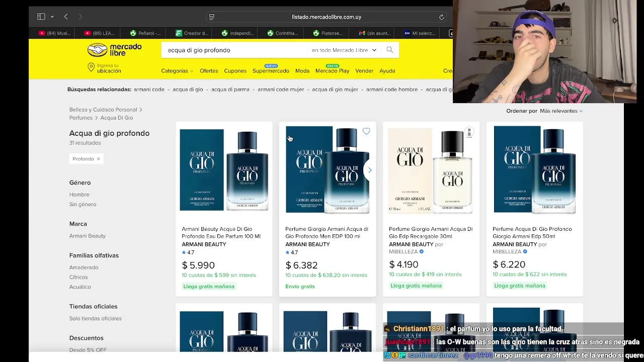Show next image with the $6.382 card's arrow
Image resolution: width=644 pixels, height=362 pixels.
(370, 170)
